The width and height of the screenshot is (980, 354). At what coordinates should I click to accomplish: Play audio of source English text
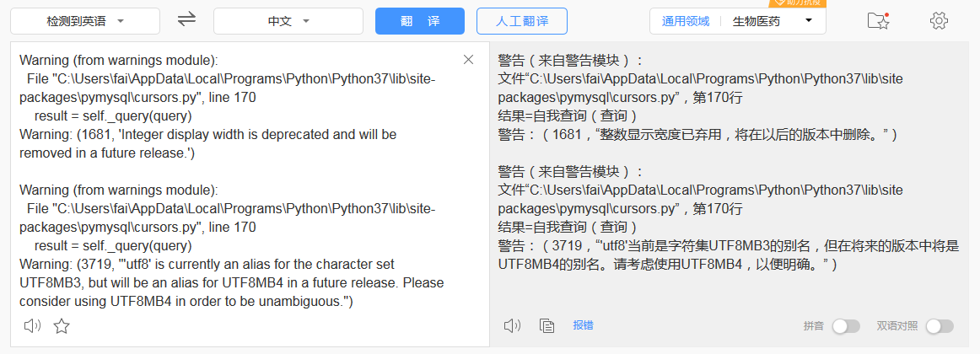click(x=32, y=326)
